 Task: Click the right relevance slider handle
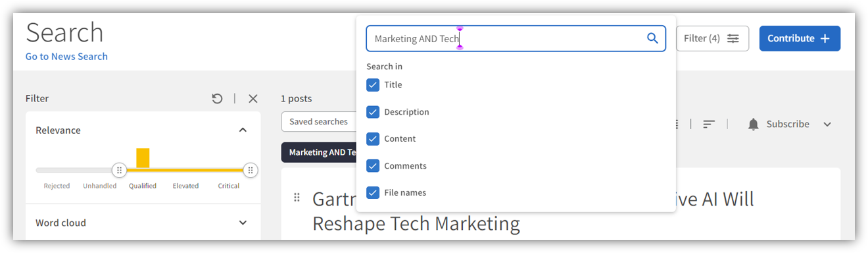(251, 171)
